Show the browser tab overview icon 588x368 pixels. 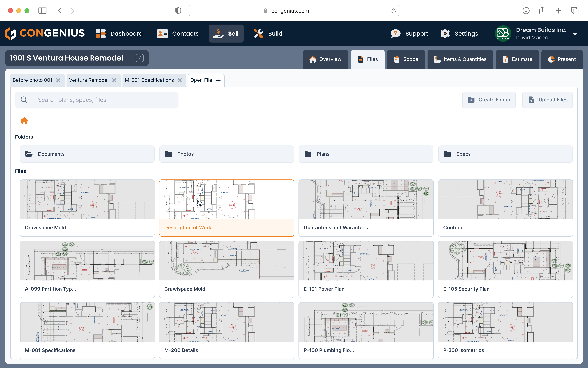click(575, 11)
